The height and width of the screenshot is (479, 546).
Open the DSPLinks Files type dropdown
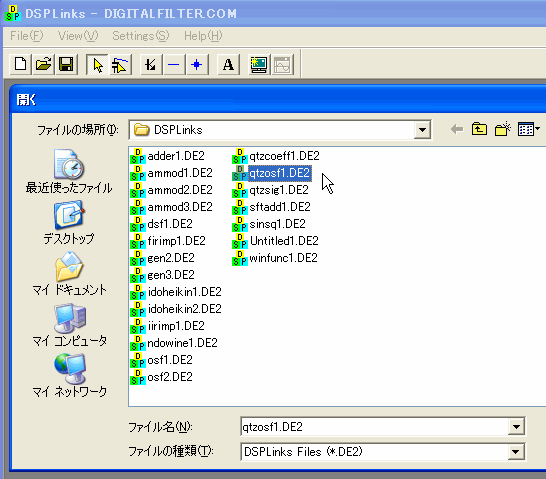click(x=516, y=452)
